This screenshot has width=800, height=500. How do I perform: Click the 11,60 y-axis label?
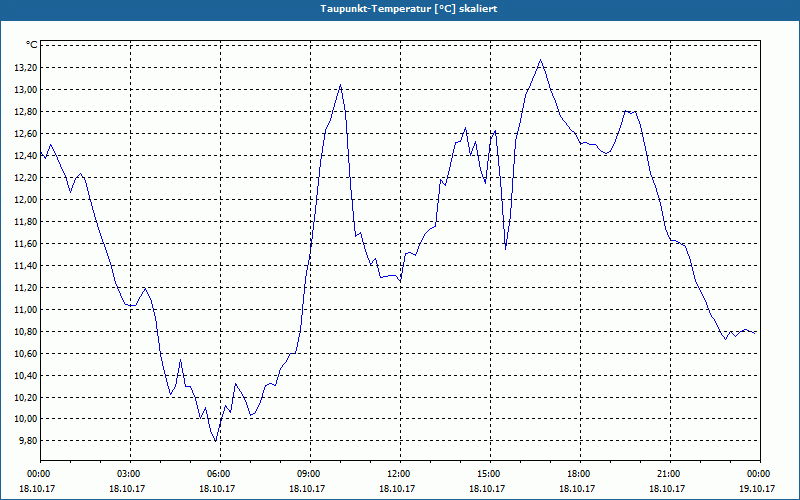28,243
